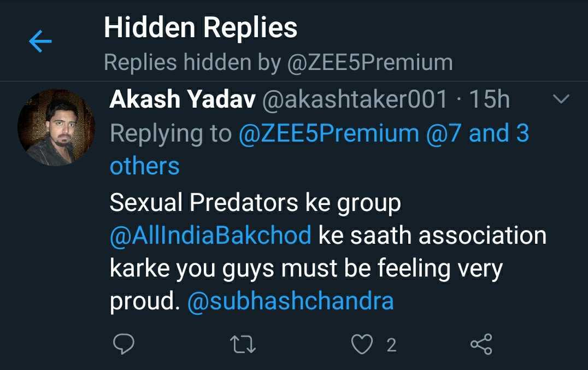The height and width of the screenshot is (370, 588).
Task: Open @ZEE5Premium in the Replying to line
Action: [x=328, y=133]
